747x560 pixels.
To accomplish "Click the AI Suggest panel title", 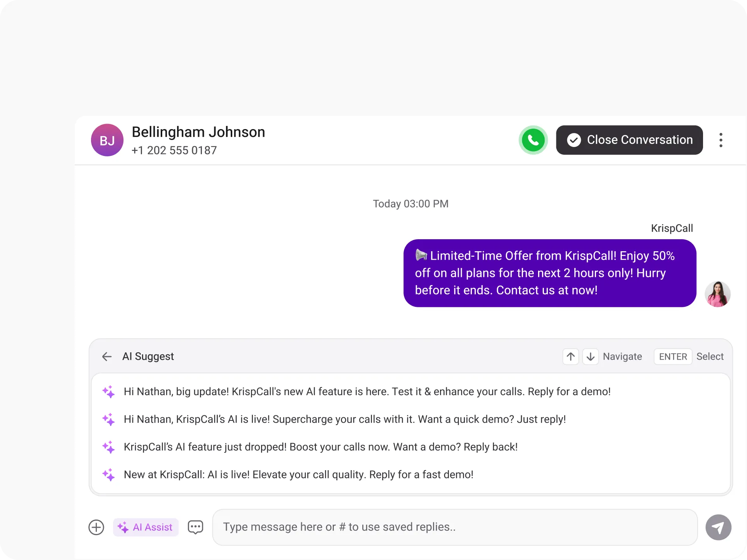I will 148,357.
